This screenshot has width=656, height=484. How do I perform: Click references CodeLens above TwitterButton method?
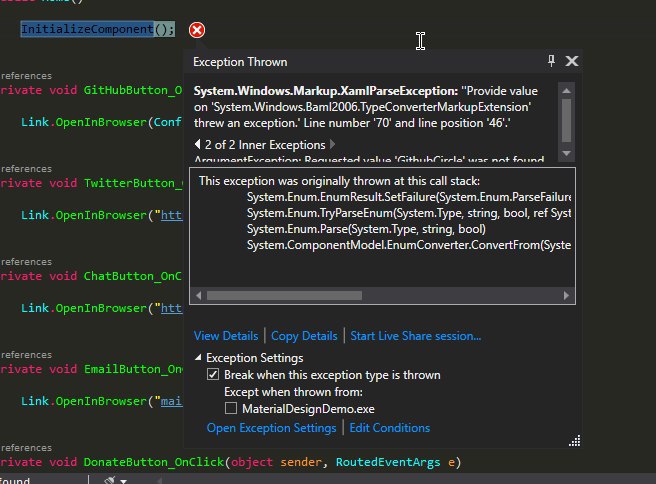click(x=26, y=169)
